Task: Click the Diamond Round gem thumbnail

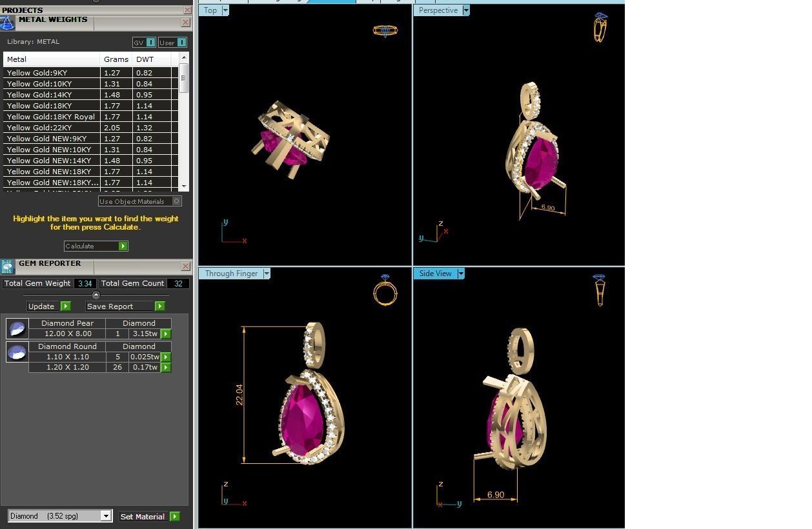Action: [x=17, y=352]
